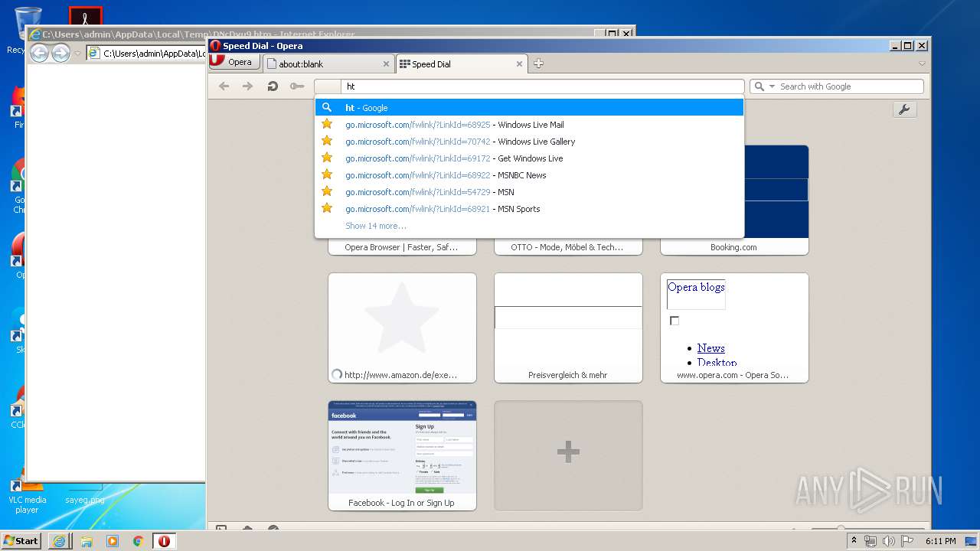Open the PDF desktop icon beside Recycle Bin
Screen dimensions: 980x551
pyautogui.click(x=85, y=17)
